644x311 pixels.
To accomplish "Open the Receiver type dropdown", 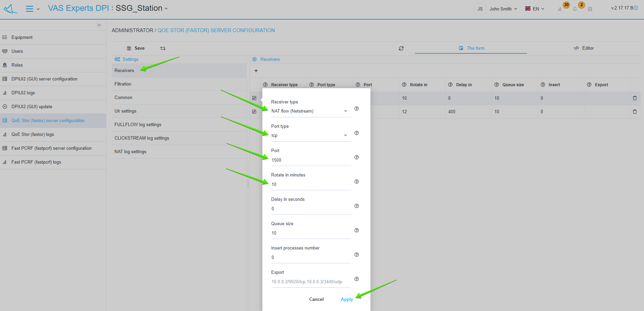I will (309, 111).
